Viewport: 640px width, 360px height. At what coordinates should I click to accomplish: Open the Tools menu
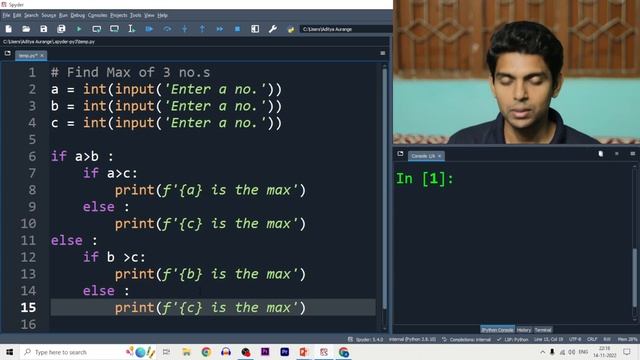(x=136, y=16)
